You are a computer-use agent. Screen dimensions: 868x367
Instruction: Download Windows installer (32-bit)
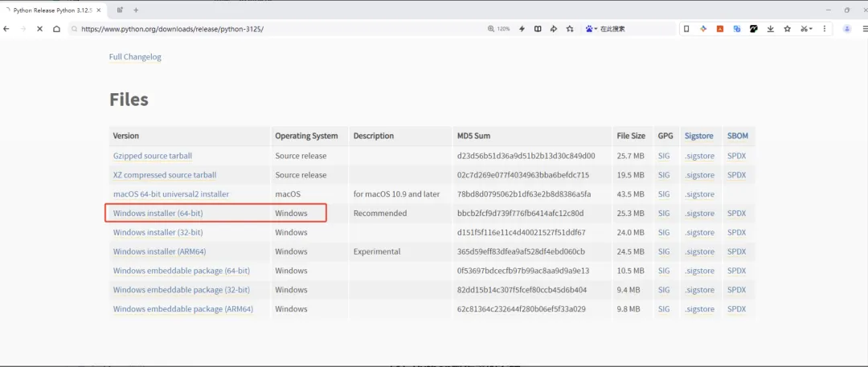[x=158, y=233]
